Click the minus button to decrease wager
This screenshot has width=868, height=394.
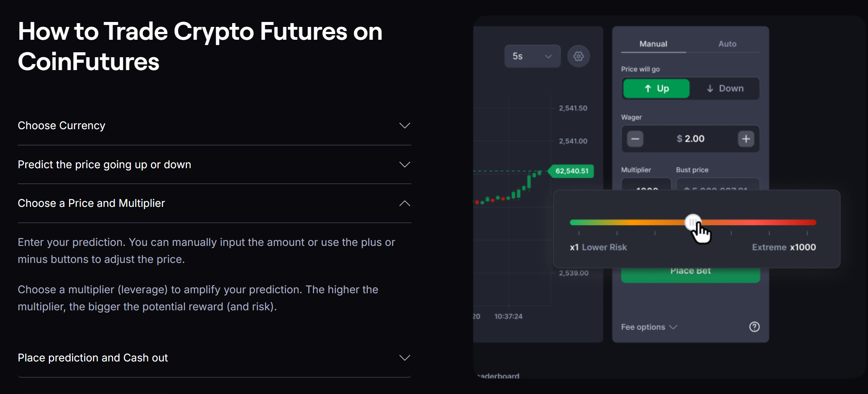635,139
